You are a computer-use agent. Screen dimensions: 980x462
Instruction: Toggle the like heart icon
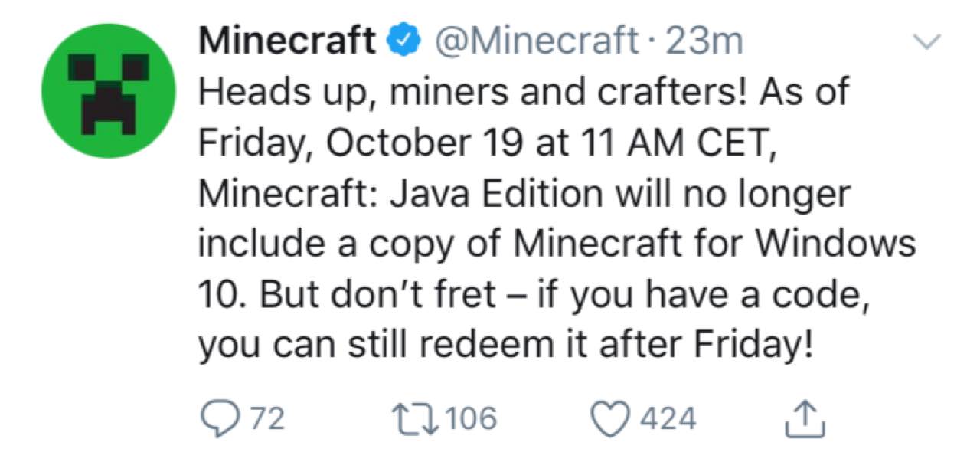pyautogui.click(x=612, y=419)
